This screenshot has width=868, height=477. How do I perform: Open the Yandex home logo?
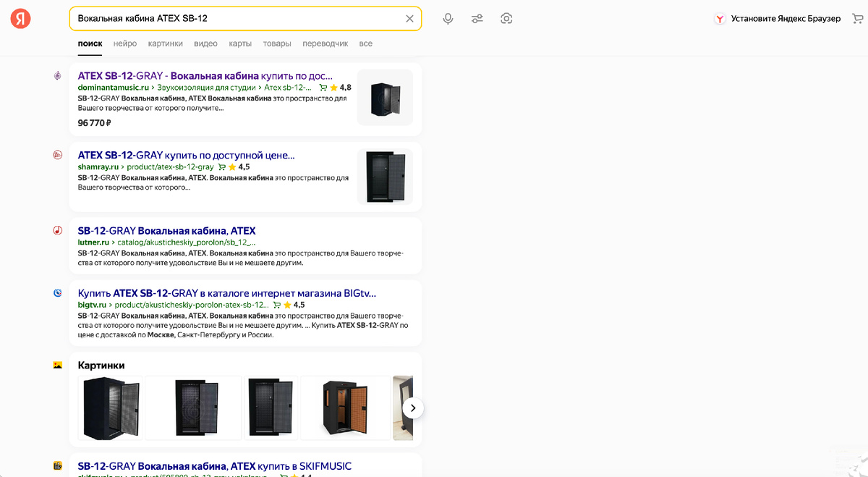pos(20,19)
